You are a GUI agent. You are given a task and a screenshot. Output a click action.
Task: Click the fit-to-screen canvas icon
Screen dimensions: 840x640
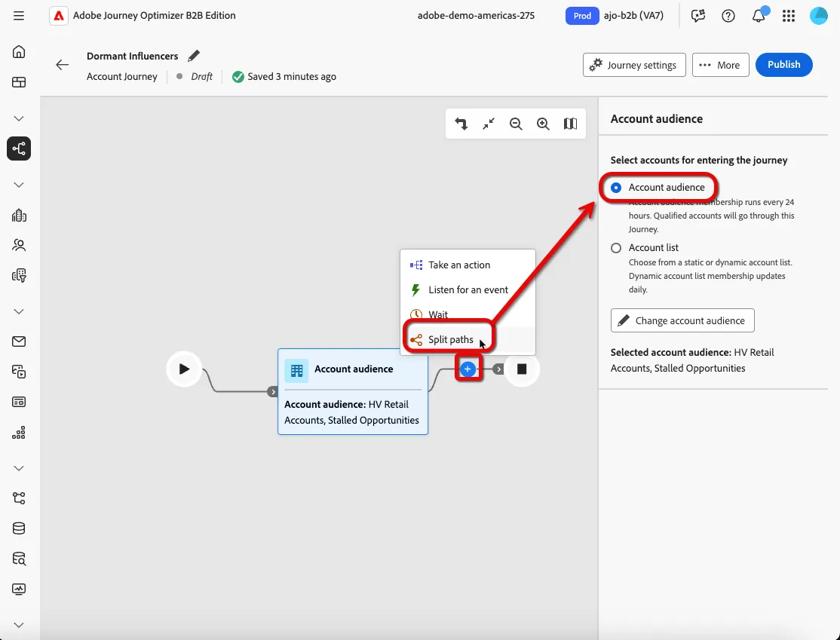[489, 124]
